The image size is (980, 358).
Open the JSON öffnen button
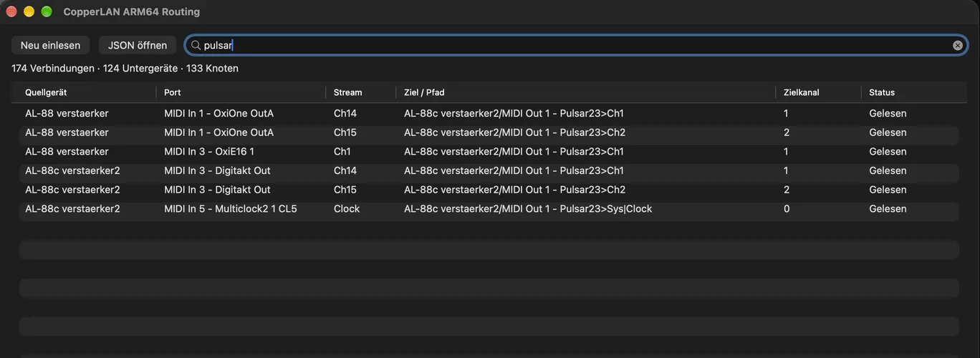click(138, 45)
